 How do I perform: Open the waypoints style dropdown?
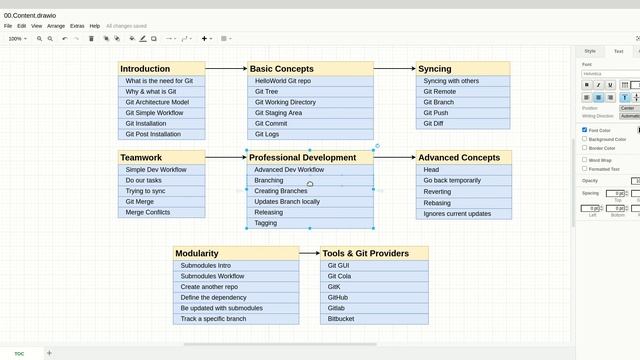tap(186, 38)
